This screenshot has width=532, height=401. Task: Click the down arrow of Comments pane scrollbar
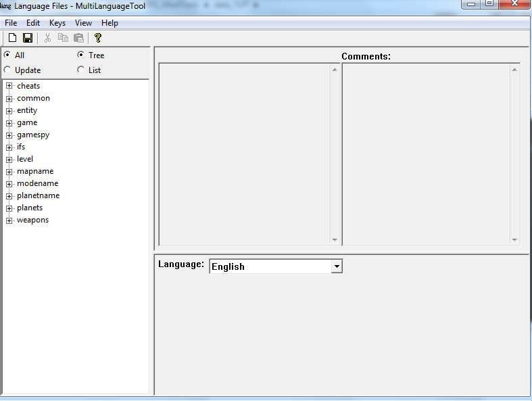click(514, 239)
